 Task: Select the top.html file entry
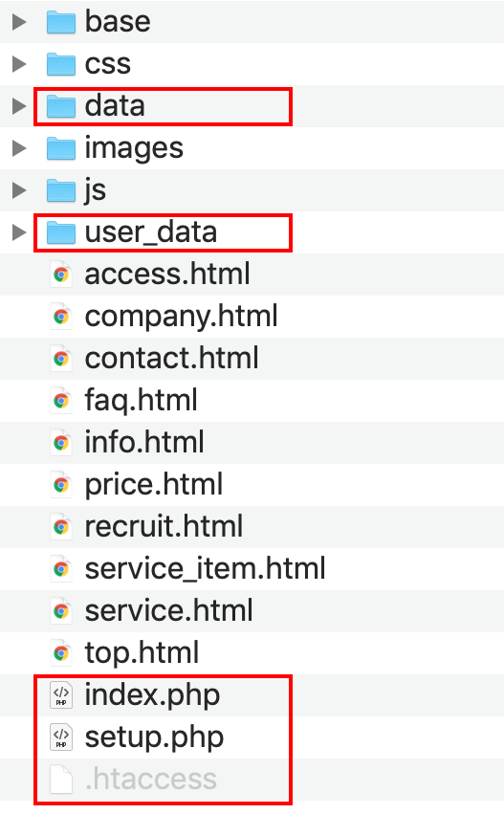click(142, 652)
